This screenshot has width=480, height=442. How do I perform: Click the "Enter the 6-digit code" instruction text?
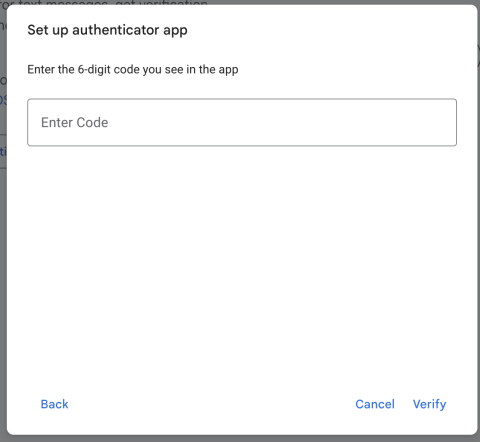133,69
